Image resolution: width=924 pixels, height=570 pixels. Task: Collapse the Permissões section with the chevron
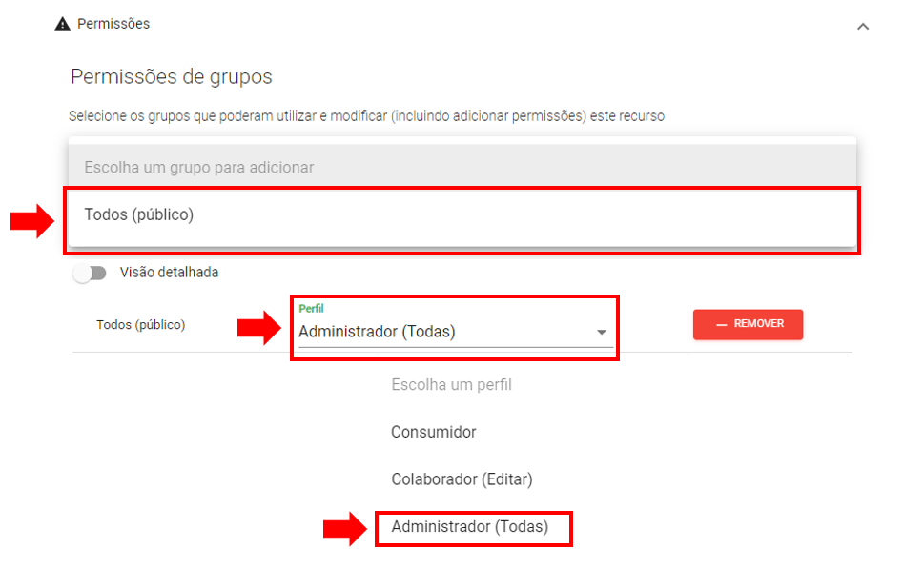coord(863,26)
